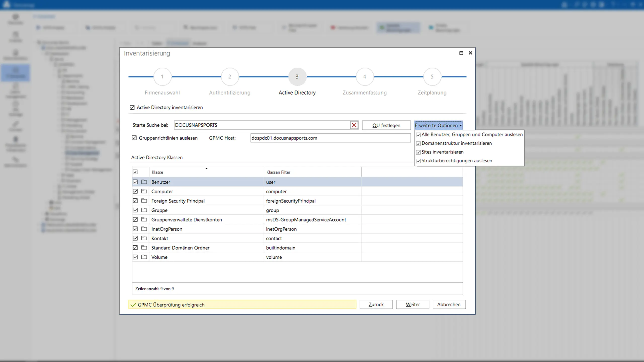Uncheck Standard Domänen Ordner checkbox
644x362 pixels.
tap(135, 248)
